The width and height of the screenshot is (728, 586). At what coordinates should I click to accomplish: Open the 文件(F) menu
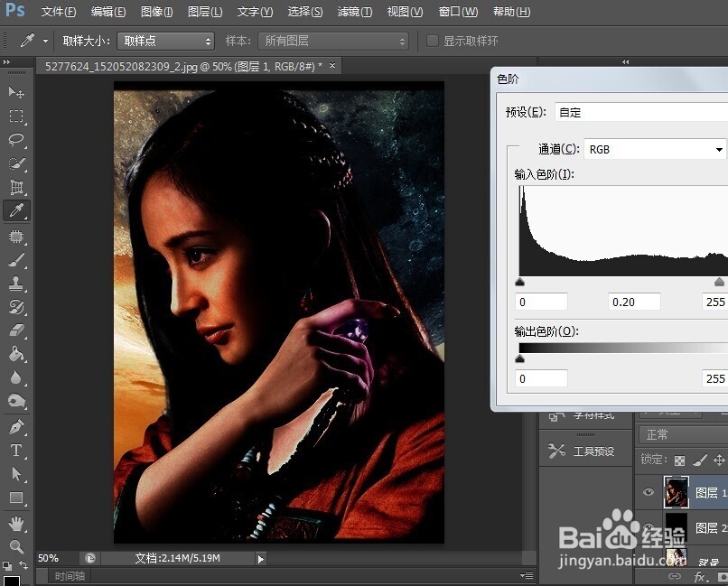59,12
